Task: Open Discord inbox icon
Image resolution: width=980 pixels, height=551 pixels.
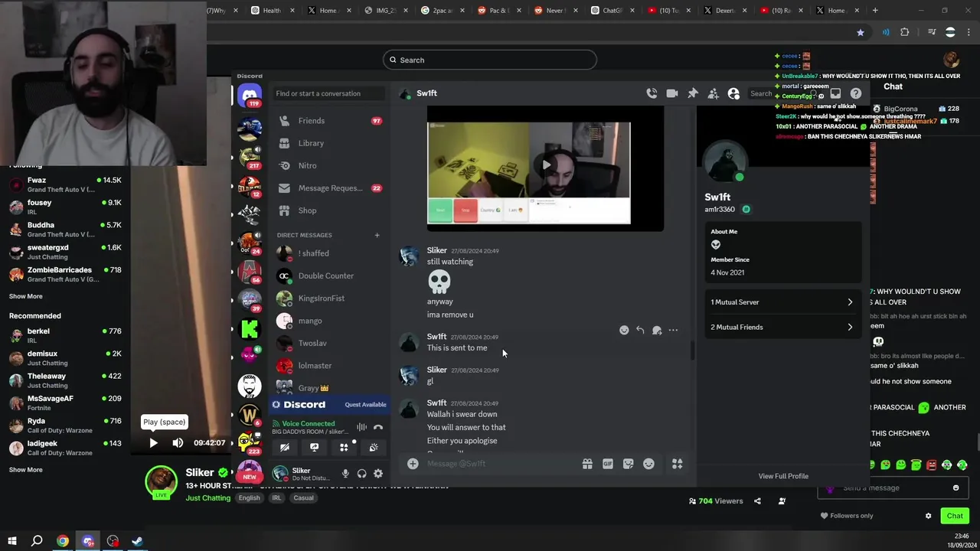Action: click(835, 93)
